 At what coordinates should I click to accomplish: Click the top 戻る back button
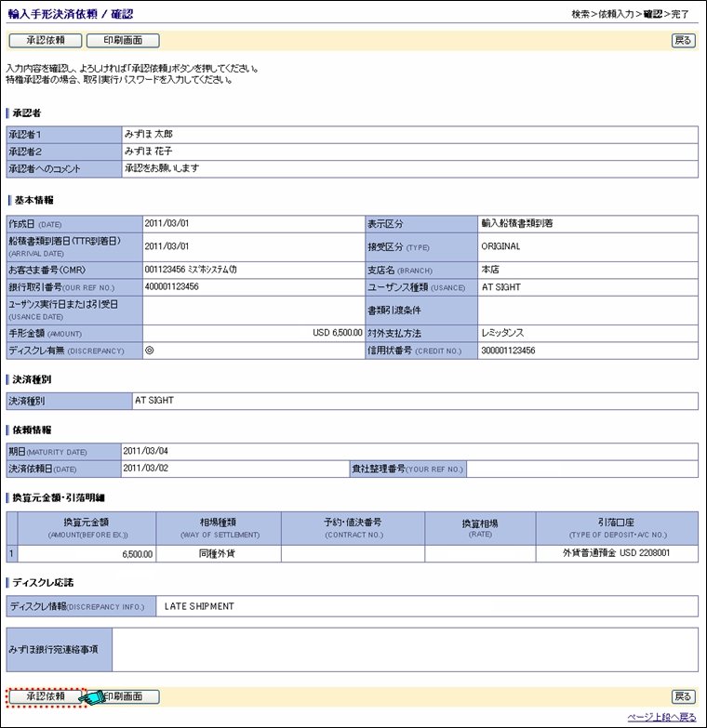(x=683, y=40)
